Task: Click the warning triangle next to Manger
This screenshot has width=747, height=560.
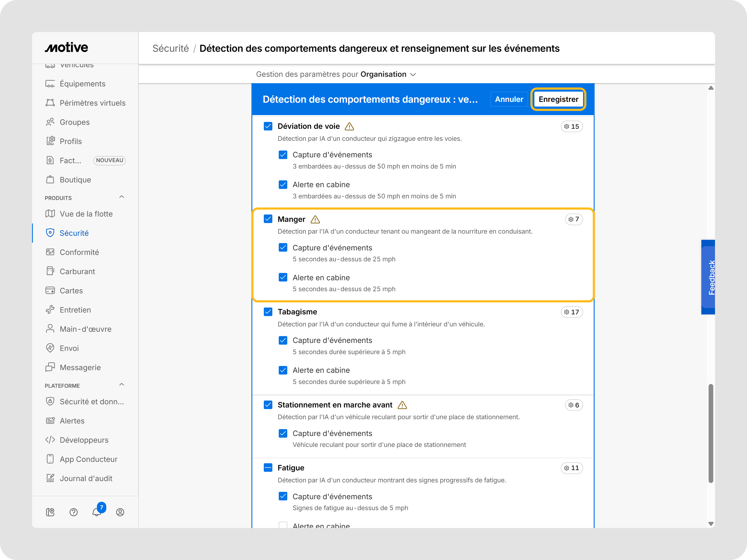Action: click(x=315, y=219)
